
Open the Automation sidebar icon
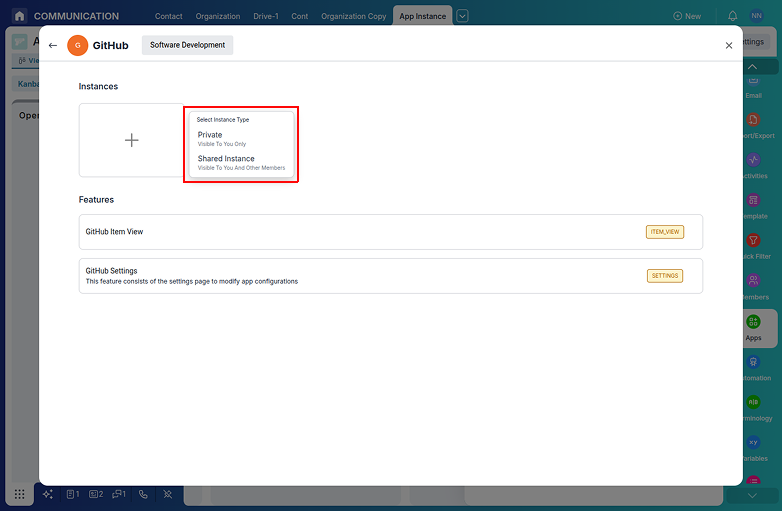[x=753, y=362]
